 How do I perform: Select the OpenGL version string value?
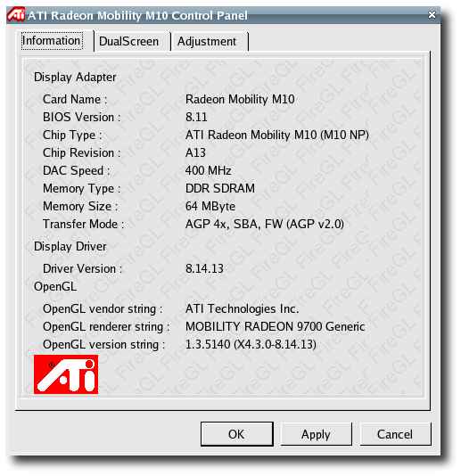click(x=251, y=345)
